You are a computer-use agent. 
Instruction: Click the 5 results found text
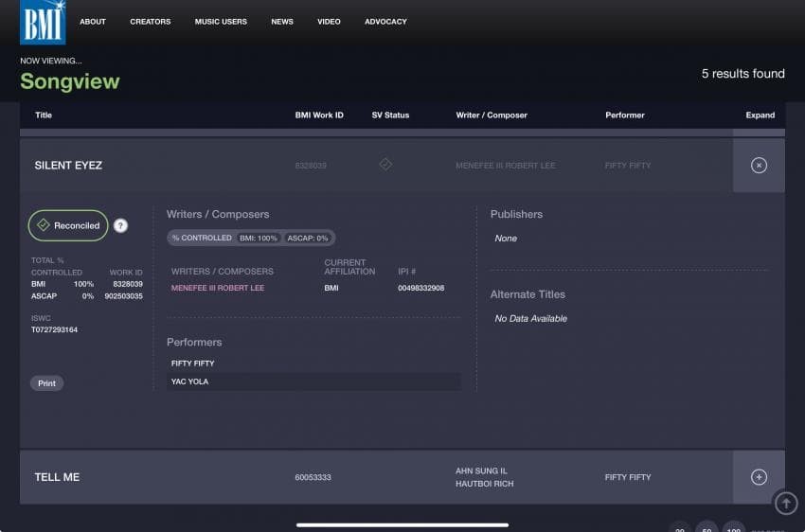[742, 73]
